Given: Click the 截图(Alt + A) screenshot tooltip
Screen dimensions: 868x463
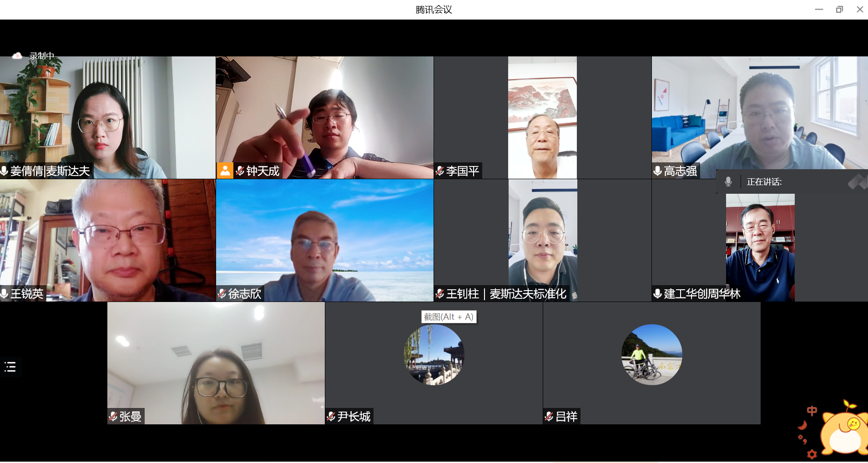Looking at the screenshot, I should 449,317.
